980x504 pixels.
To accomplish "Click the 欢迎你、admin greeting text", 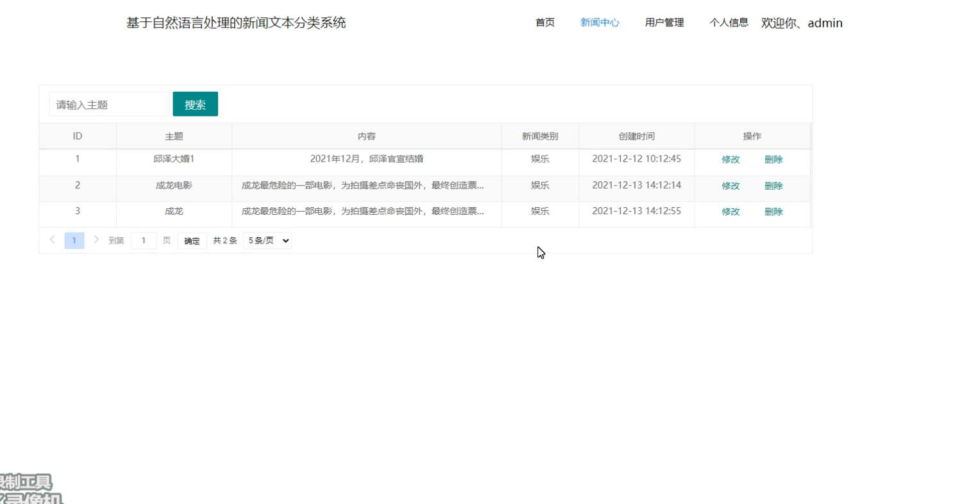I will pyautogui.click(x=801, y=22).
